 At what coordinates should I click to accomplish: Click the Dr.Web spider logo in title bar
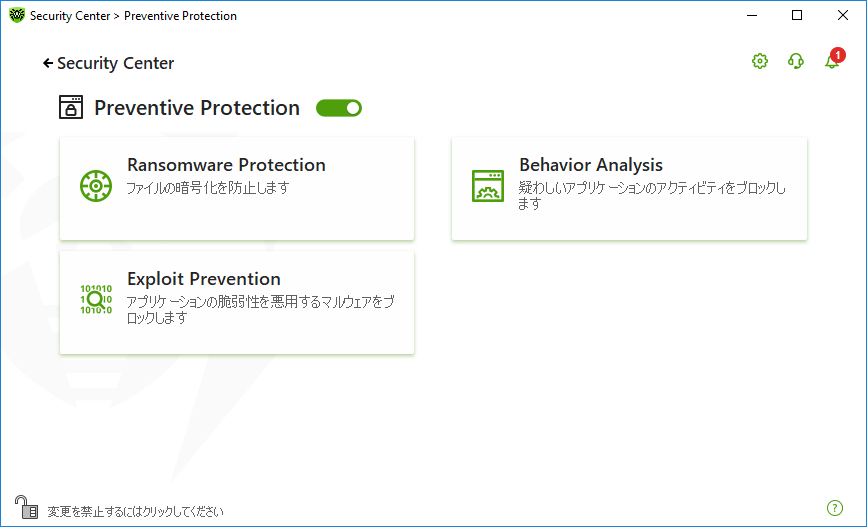click(17, 15)
